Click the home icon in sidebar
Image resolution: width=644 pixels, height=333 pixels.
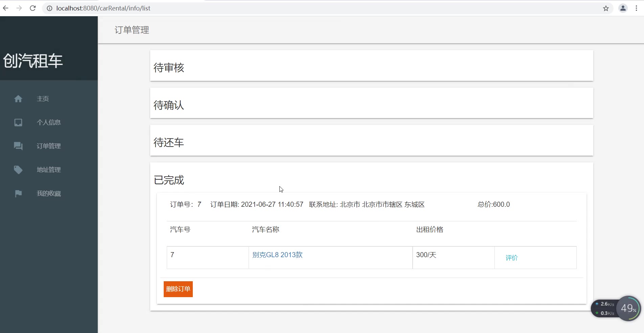click(18, 98)
